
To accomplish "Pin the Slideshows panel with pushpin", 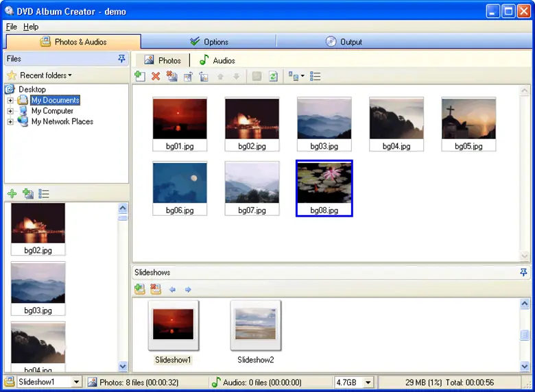I will [524, 272].
